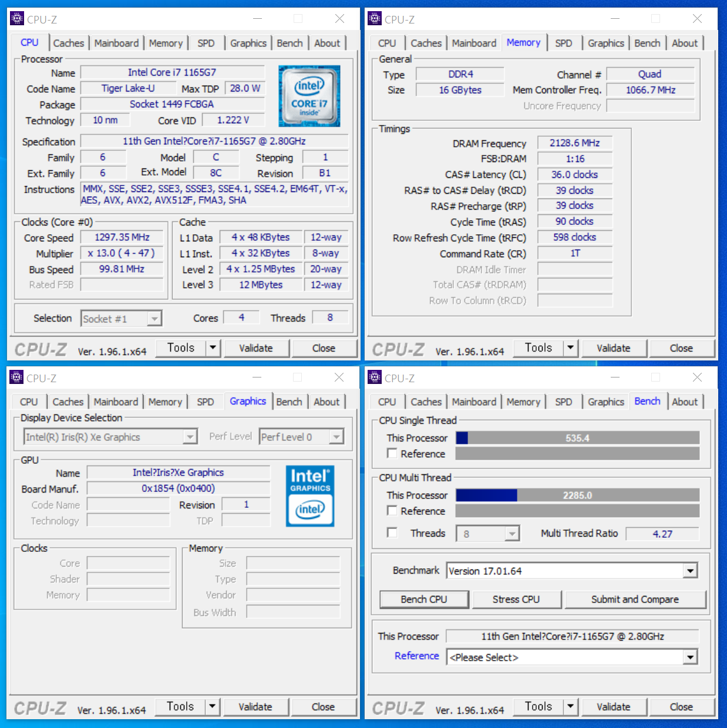Start the Bench CPU benchmark
Viewport: 727px width, 728px height.
424,599
